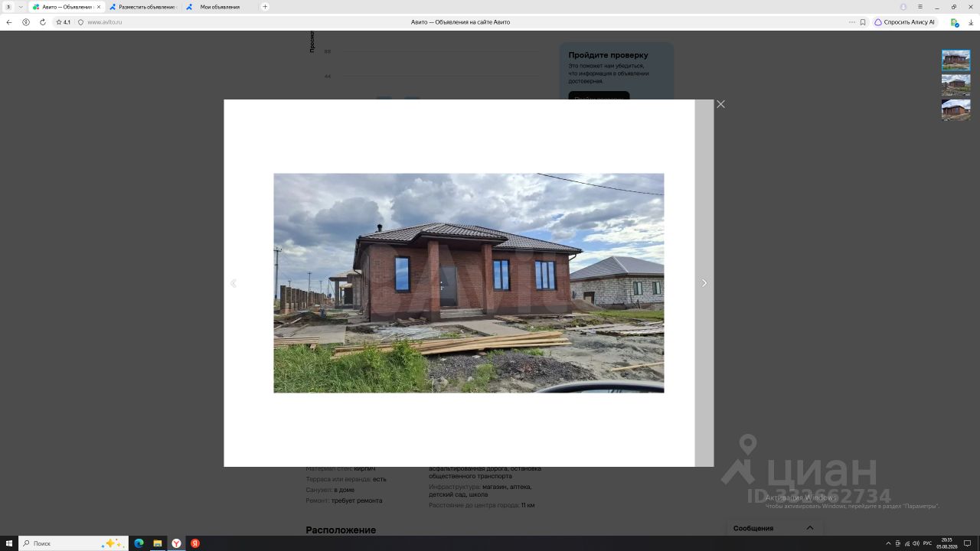Open the browser account avatar in the title bar
Viewport: 980px width, 551px height.
click(903, 7)
